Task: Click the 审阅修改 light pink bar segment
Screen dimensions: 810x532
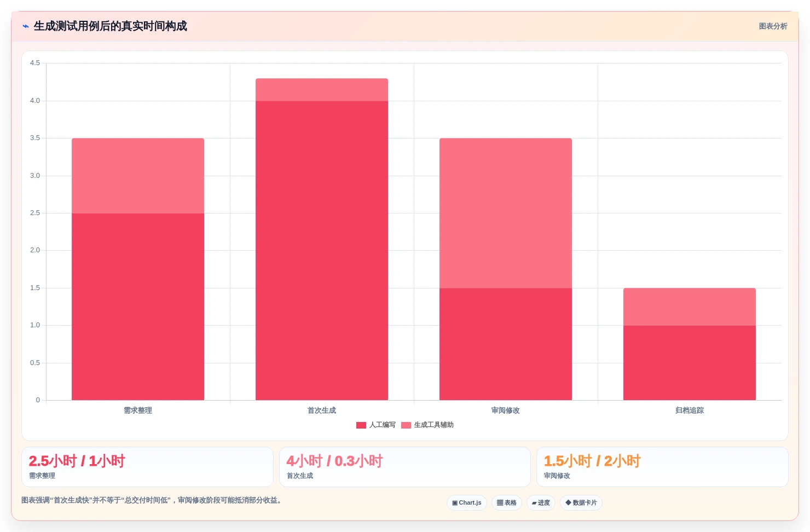Action: [506, 213]
